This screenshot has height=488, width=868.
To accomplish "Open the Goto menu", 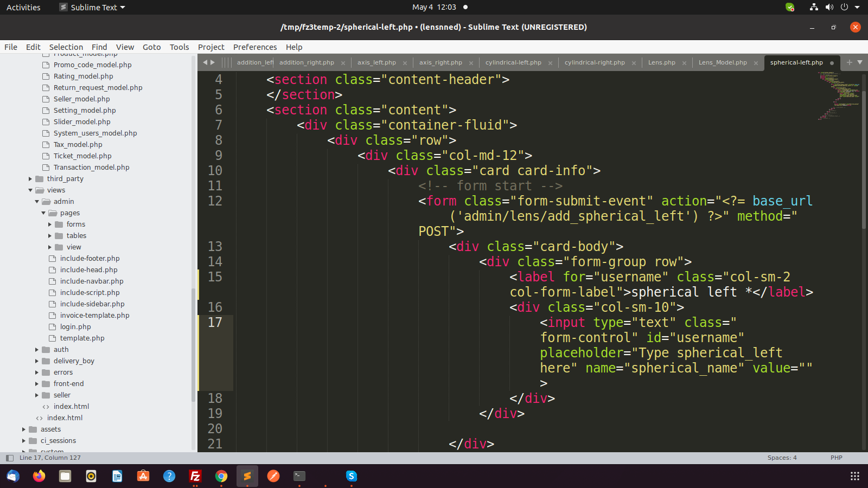I will (x=152, y=47).
